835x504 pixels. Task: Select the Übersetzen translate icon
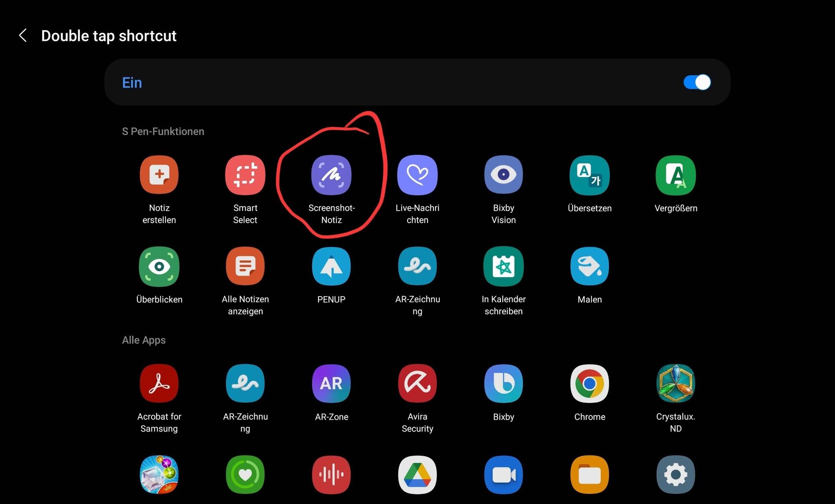(x=590, y=175)
